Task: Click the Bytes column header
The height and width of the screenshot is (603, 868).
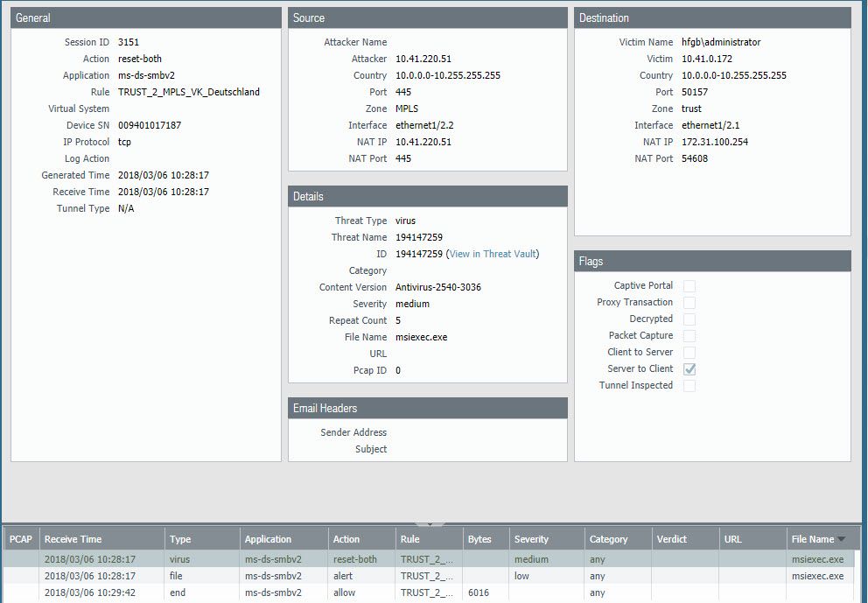Action: click(479, 539)
